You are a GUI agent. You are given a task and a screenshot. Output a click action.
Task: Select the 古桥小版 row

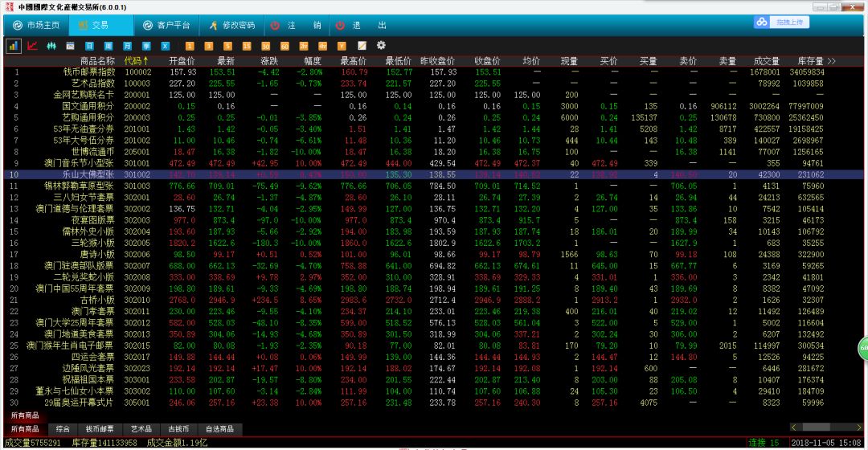(x=433, y=300)
